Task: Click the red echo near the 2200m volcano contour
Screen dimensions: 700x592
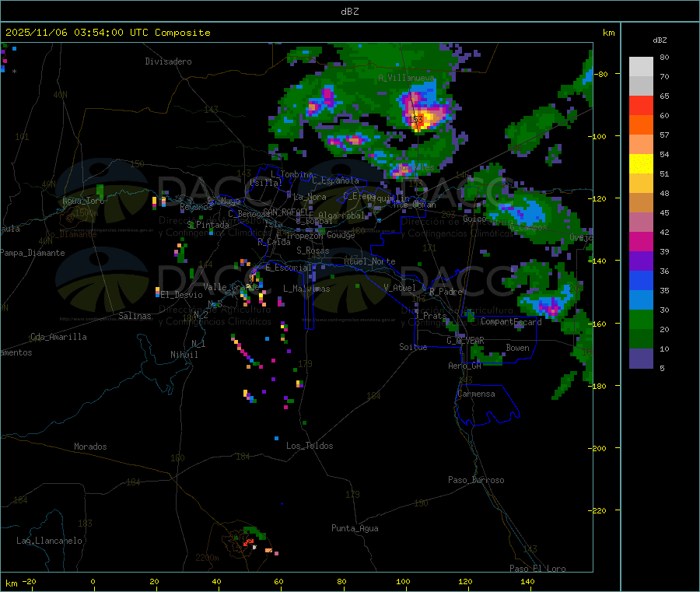Action: coord(249,542)
